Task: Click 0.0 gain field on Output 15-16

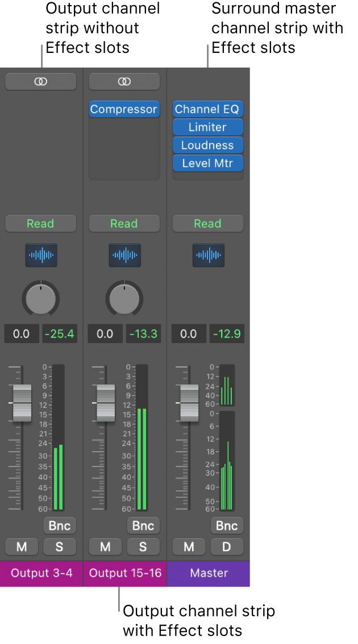Action: tap(105, 333)
